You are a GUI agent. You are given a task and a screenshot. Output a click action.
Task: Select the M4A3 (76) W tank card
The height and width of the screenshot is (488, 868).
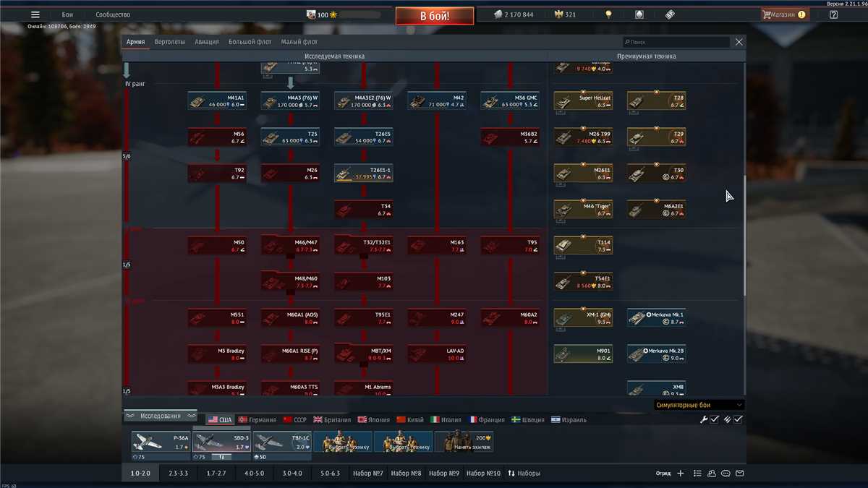291,100
